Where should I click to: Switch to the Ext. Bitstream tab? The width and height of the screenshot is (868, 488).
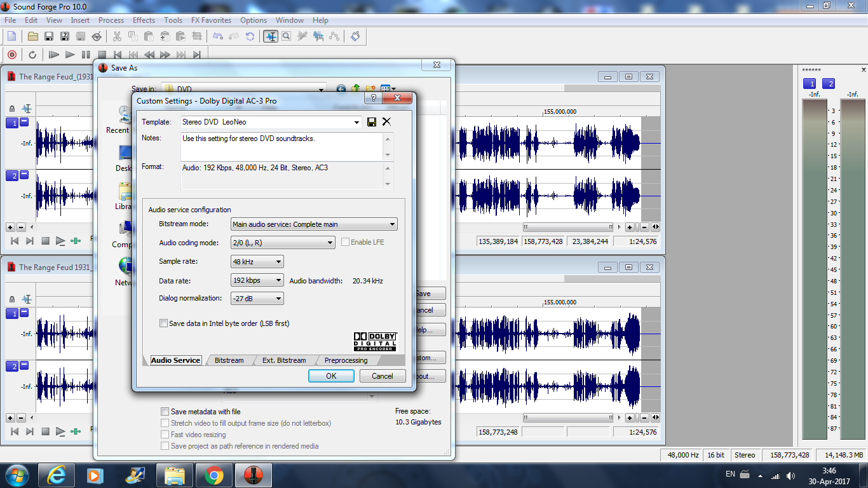[x=284, y=360]
